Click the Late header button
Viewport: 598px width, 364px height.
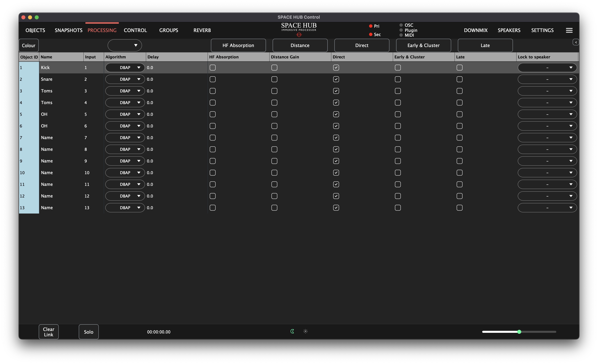pos(485,45)
